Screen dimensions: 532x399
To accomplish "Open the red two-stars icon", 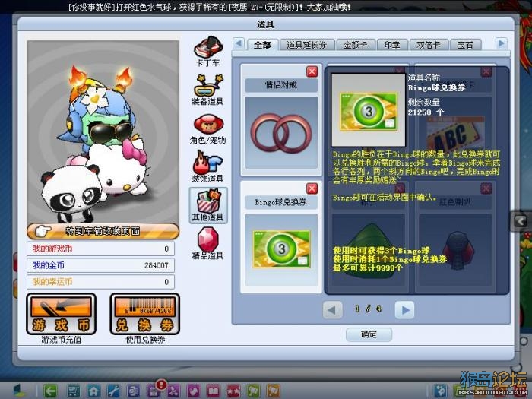I will coord(233,391).
